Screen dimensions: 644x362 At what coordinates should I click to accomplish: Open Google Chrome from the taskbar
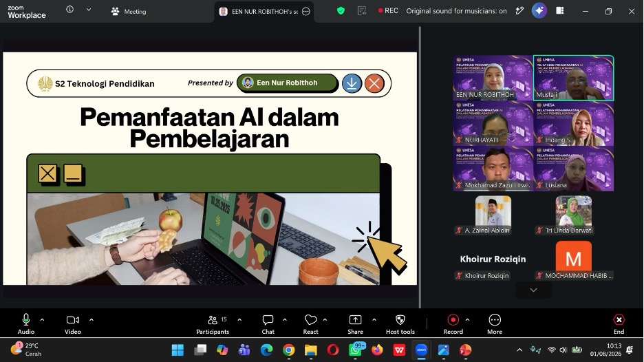tap(289, 350)
